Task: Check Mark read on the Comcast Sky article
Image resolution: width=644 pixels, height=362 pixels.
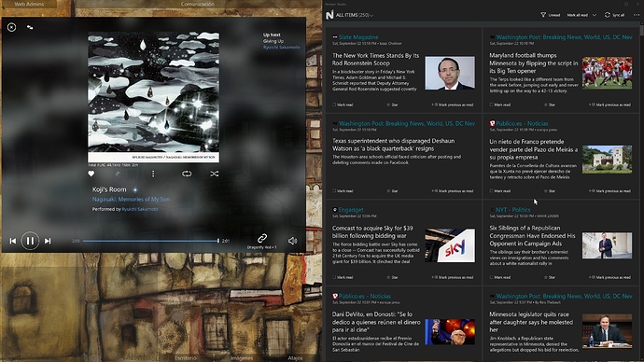Action: (x=343, y=277)
